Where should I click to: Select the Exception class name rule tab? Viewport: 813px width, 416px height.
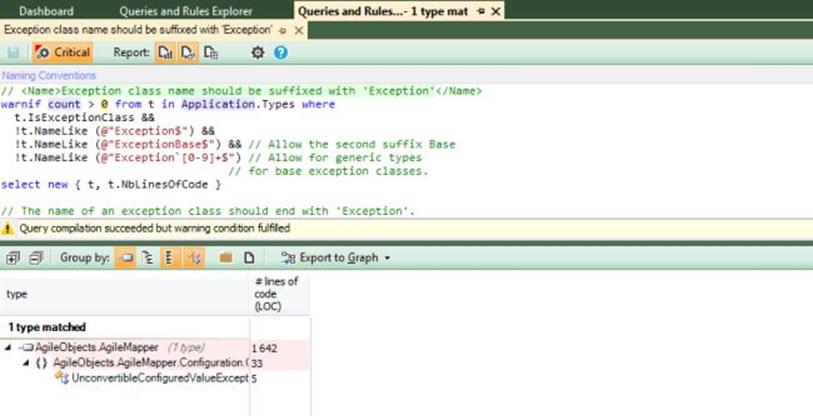pyautogui.click(x=138, y=30)
